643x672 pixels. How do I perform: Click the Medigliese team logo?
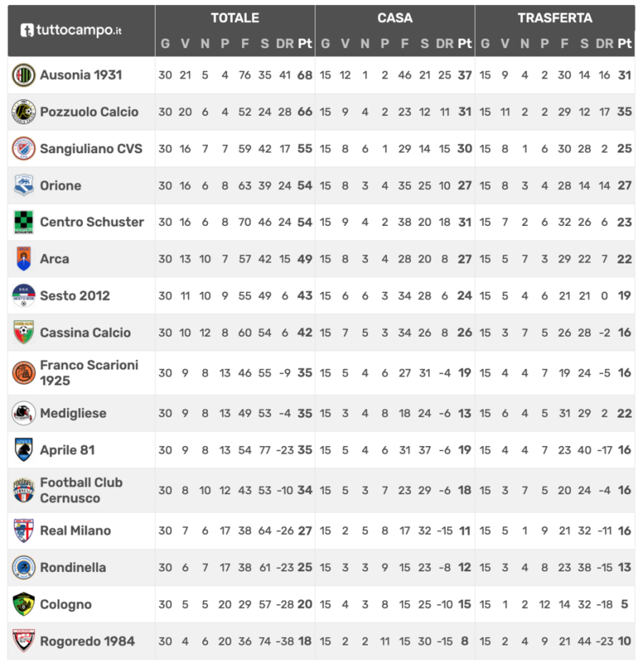click(x=24, y=413)
